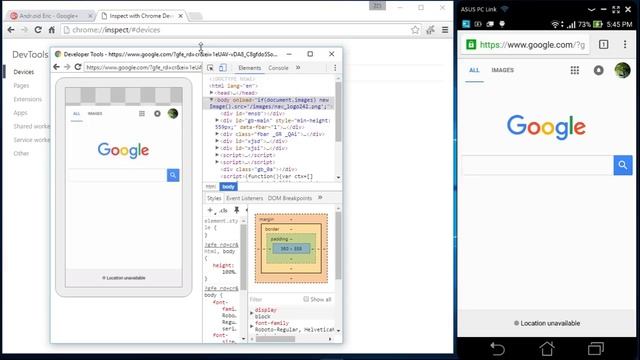Reload the page in DevTools screencast
640x360 pixels.
click(x=78, y=67)
